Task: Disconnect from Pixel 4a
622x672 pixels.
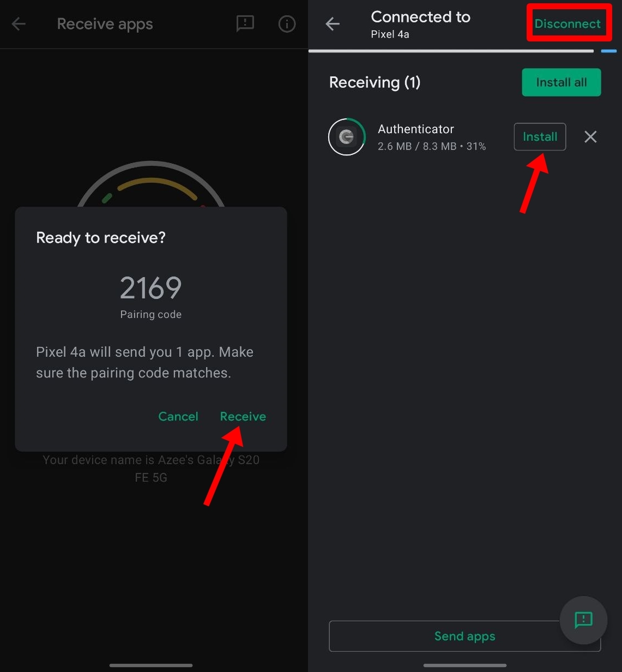Action: (567, 23)
